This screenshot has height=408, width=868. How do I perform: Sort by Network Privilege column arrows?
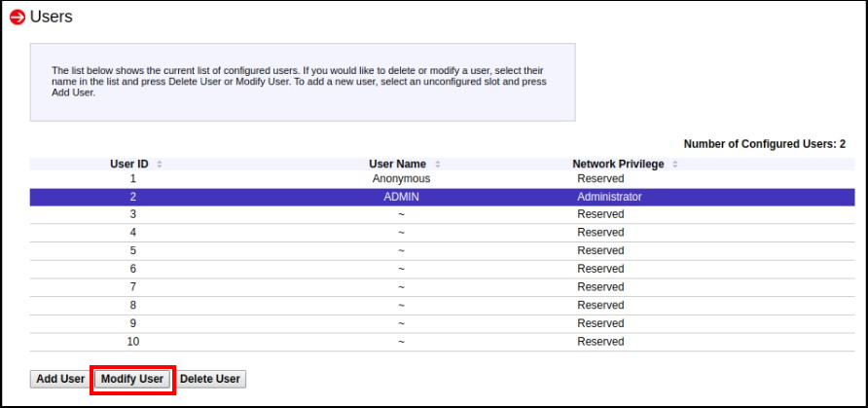tap(674, 165)
